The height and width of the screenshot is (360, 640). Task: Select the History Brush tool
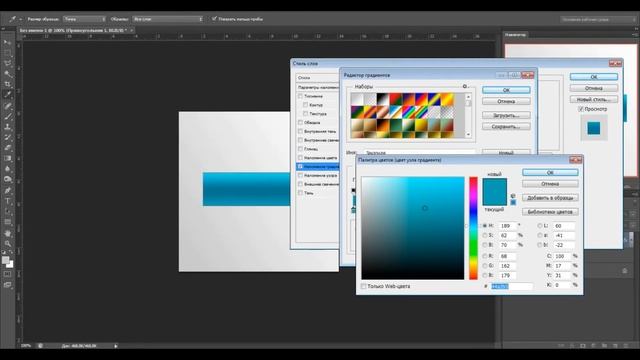(7, 138)
